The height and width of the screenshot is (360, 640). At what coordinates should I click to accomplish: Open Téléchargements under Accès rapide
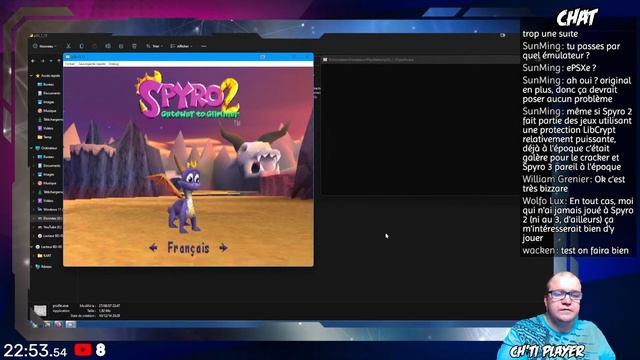click(50, 120)
